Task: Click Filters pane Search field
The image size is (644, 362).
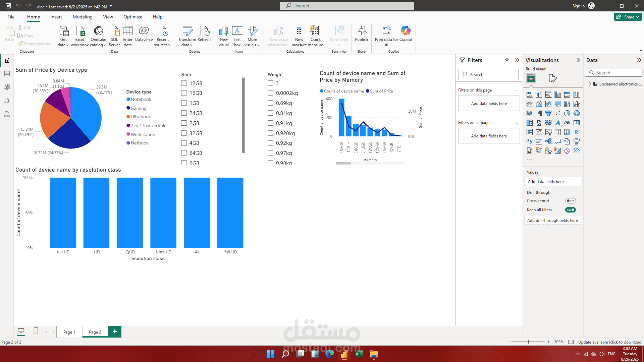Action: 488,74
